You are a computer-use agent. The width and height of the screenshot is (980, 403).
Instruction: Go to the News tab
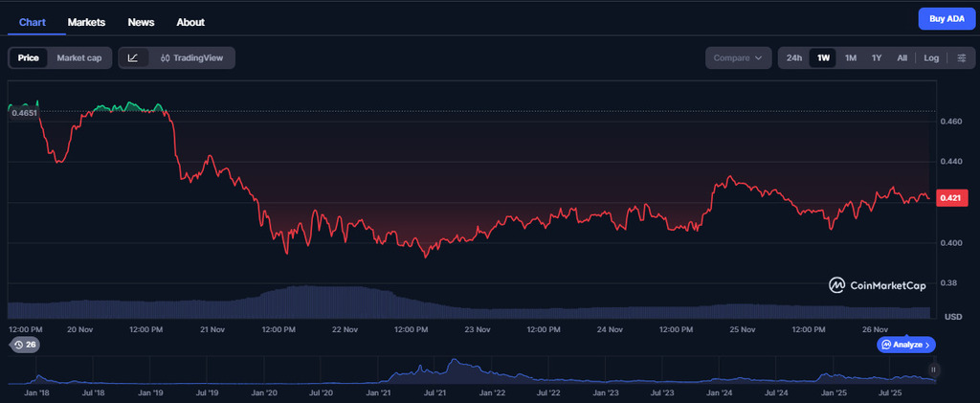point(141,22)
